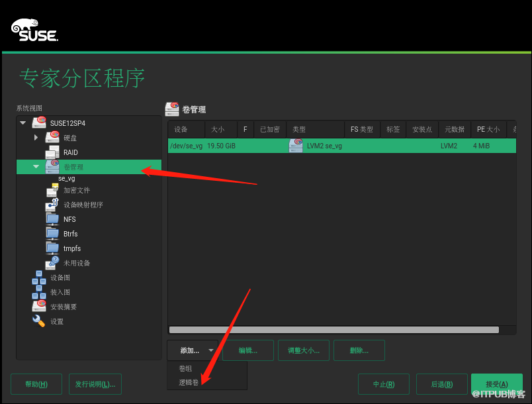Expand the 硬盘 tree node
Screen dimensions: 532x404
click(x=36, y=137)
